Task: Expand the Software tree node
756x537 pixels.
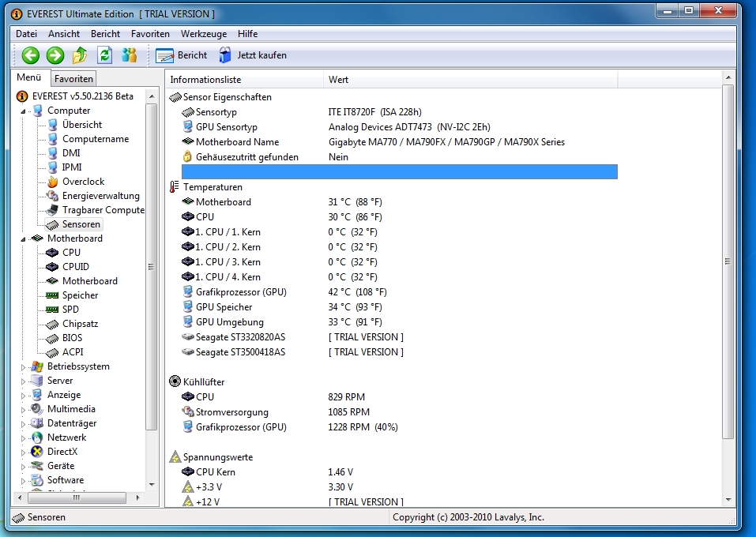Action: pos(23,481)
